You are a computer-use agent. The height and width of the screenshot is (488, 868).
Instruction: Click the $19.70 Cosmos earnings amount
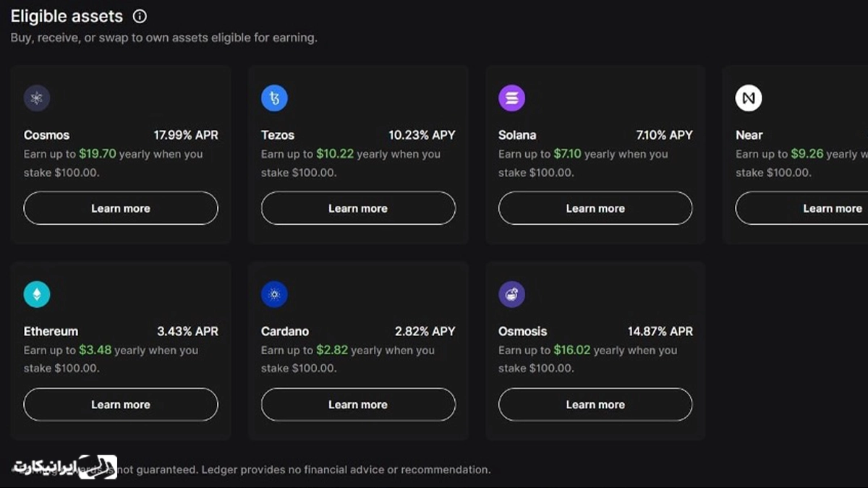point(98,154)
